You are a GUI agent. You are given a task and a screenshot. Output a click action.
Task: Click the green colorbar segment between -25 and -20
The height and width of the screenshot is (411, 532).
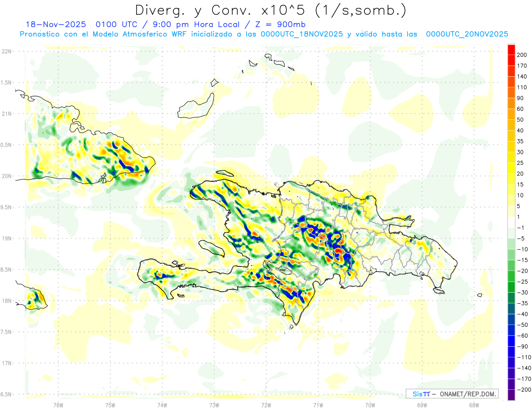pos(511,276)
